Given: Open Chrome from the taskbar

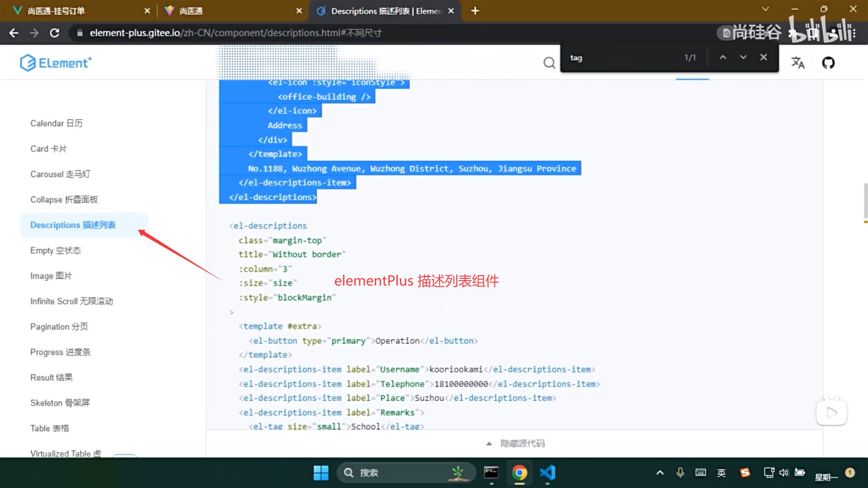Looking at the screenshot, I should tap(519, 473).
